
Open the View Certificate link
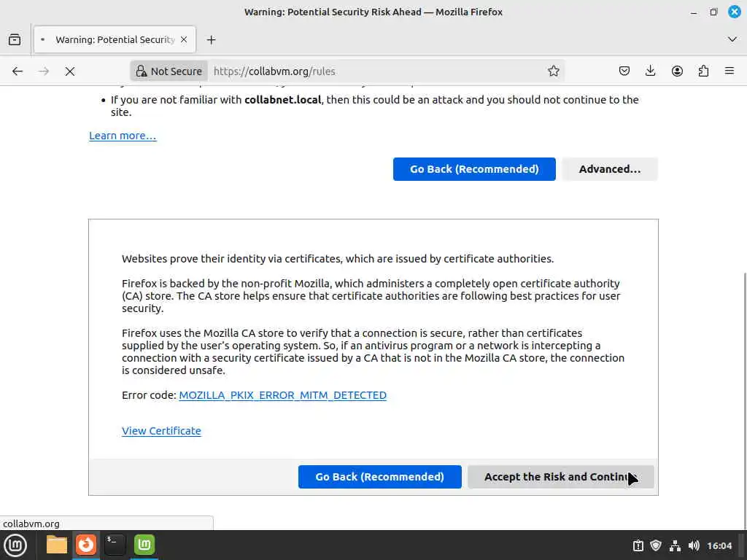click(x=161, y=431)
